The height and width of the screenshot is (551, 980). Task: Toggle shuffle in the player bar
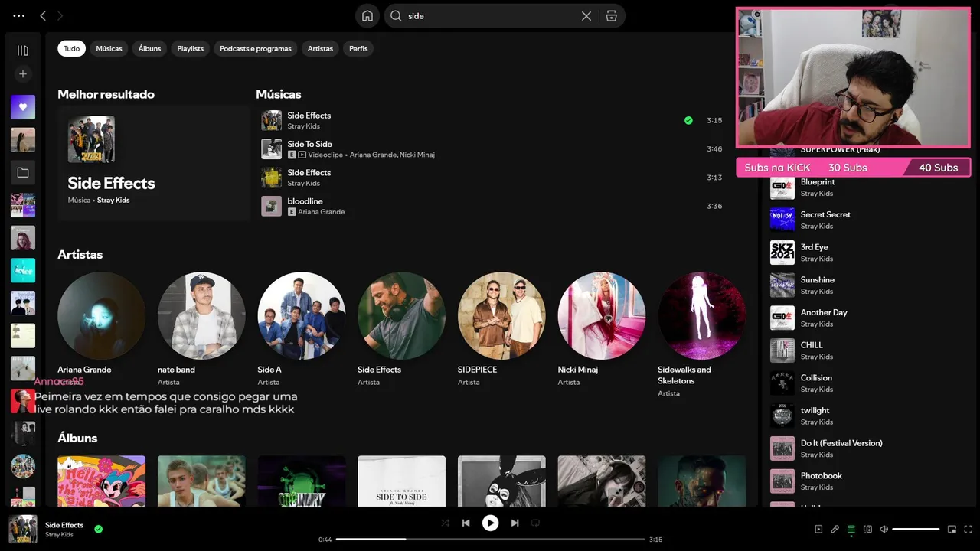pos(445,523)
